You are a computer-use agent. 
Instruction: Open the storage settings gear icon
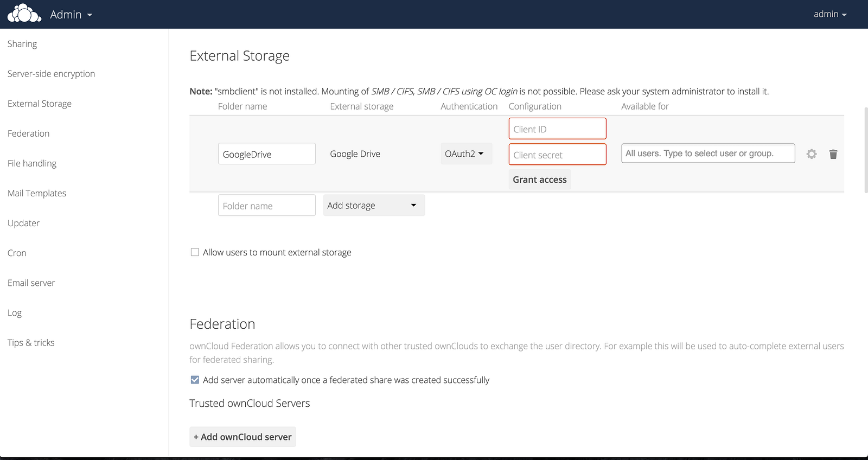[812, 154]
